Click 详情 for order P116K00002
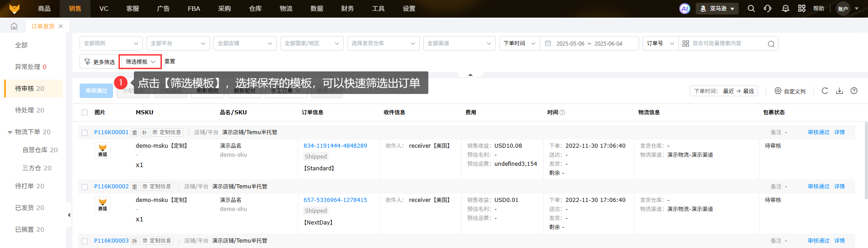868x248 pixels. coord(840,187)
